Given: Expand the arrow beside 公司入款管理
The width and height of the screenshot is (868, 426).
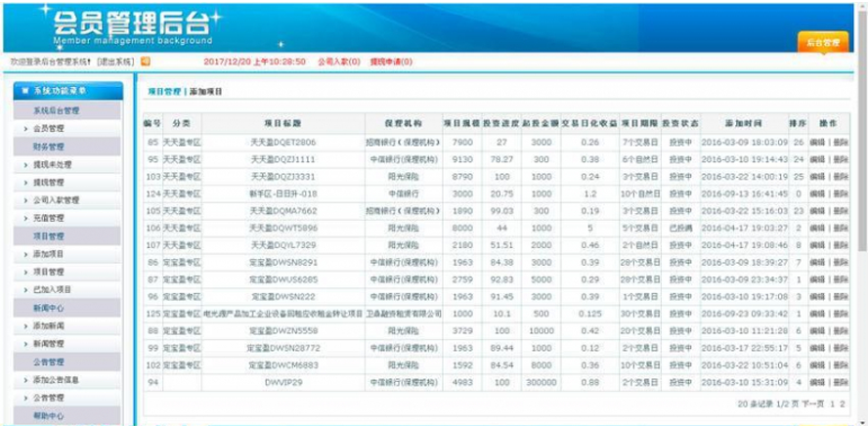Looking at the screenshot, I should click(x=25, y=200).
